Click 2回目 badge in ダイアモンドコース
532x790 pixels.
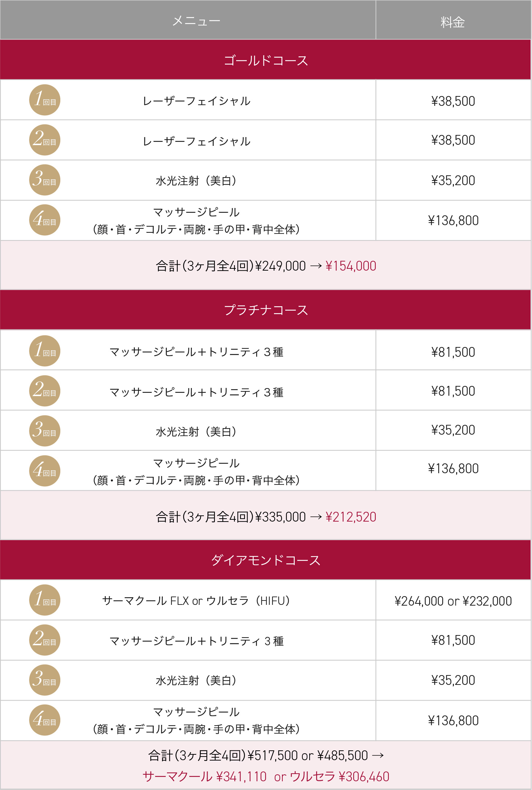coord(45,640)
